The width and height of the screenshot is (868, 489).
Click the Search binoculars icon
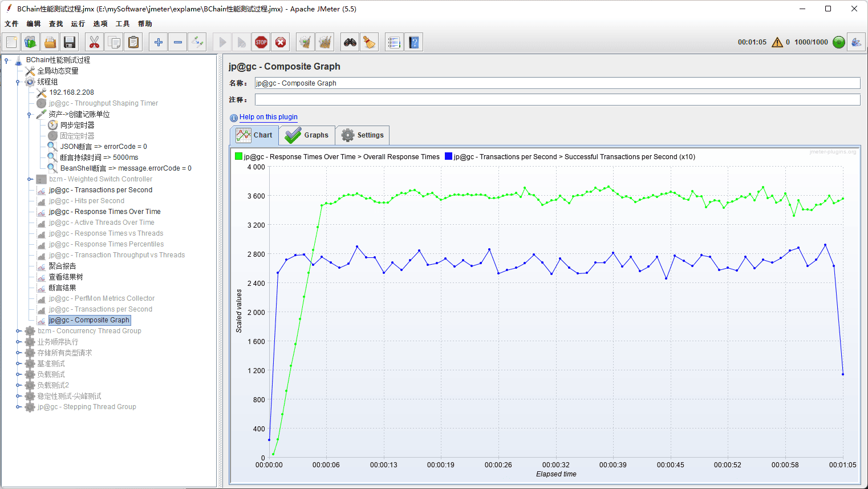click(350, 42)
